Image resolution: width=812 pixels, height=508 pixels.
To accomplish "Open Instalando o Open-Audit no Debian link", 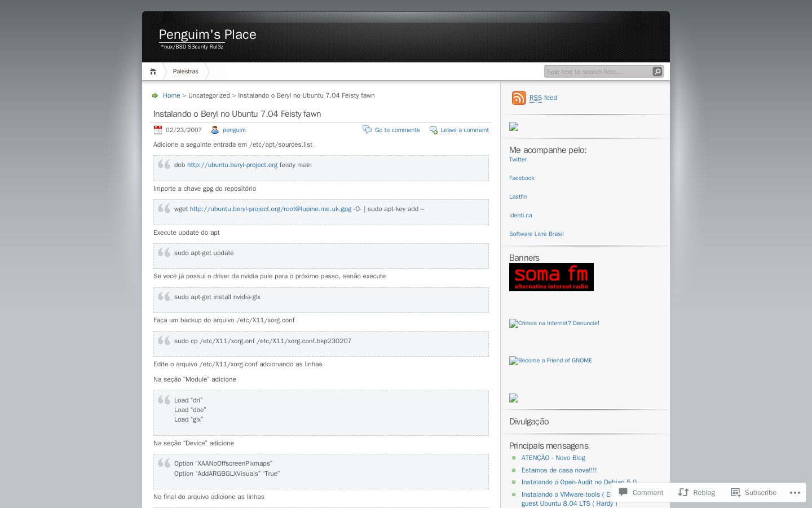I will coord(579,483).
